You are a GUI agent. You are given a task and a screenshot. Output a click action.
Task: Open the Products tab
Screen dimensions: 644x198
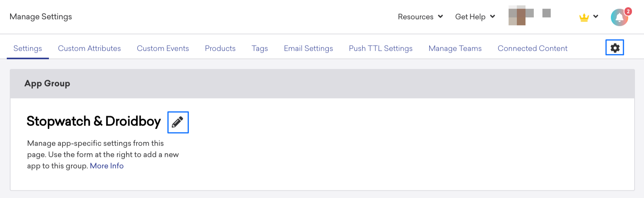220,48
